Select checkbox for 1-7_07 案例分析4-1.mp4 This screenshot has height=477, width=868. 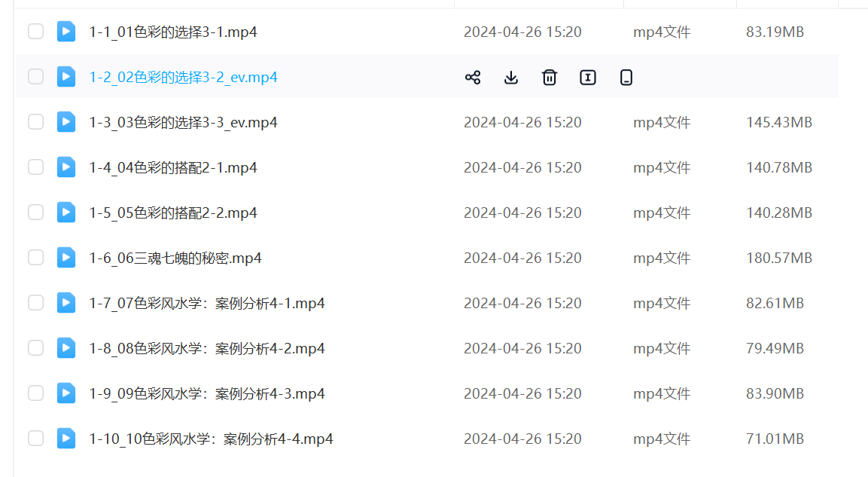(35, 303)
